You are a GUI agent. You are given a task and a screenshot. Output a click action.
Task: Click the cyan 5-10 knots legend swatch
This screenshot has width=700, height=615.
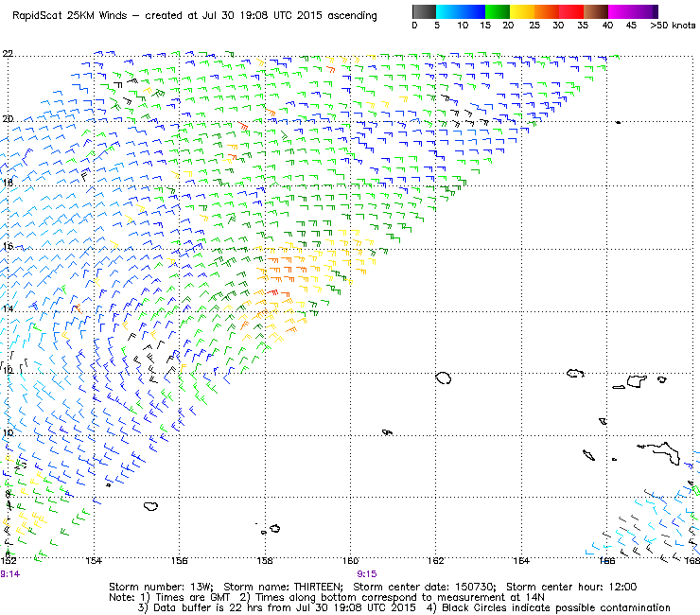[x=448, y=11]
